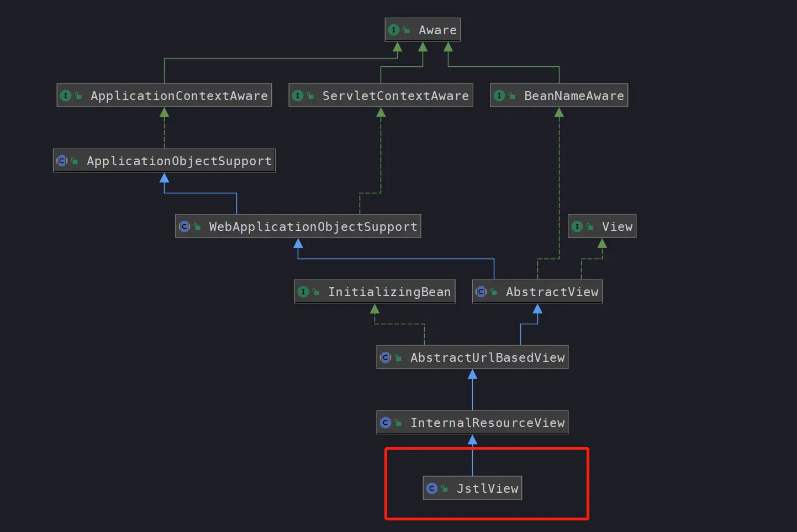Select the AbstractView node
Viewport: 797px width, 532px height.
537,292
